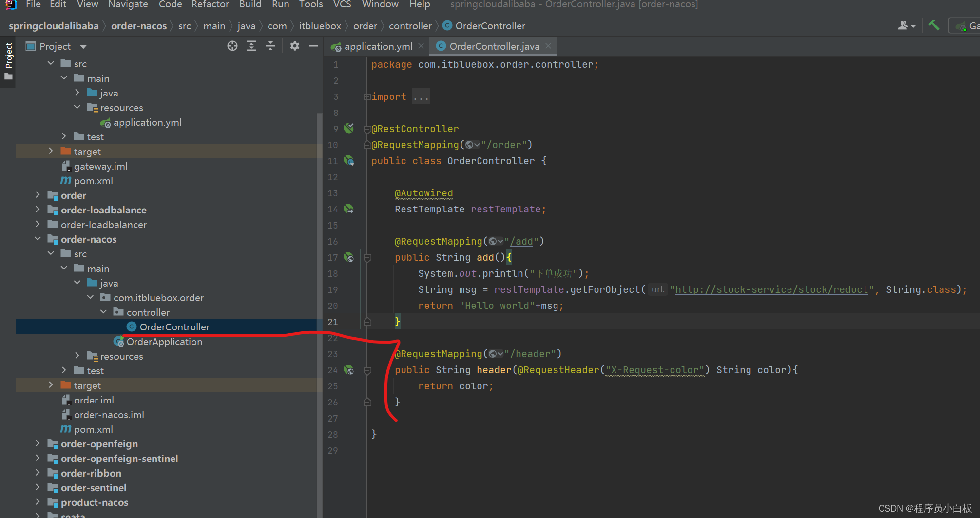
Task: Click the stock-service URL on line 19
Action: 772,289
